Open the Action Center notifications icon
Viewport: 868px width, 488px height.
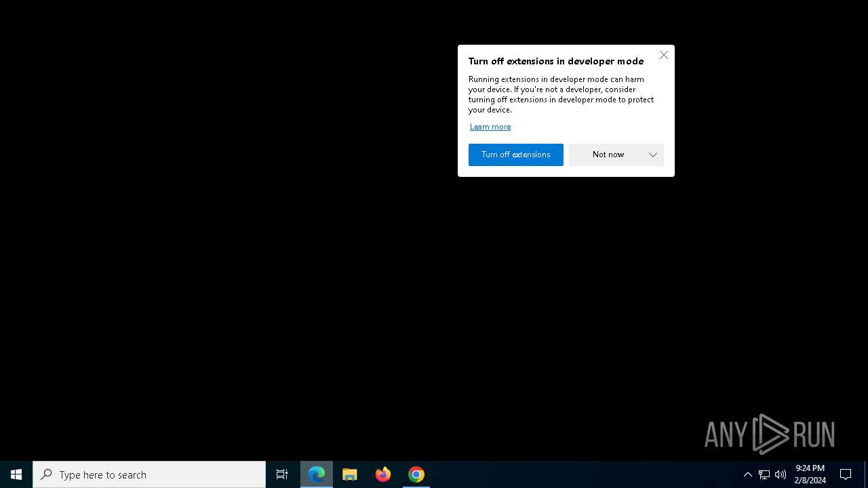pos(846,474)
